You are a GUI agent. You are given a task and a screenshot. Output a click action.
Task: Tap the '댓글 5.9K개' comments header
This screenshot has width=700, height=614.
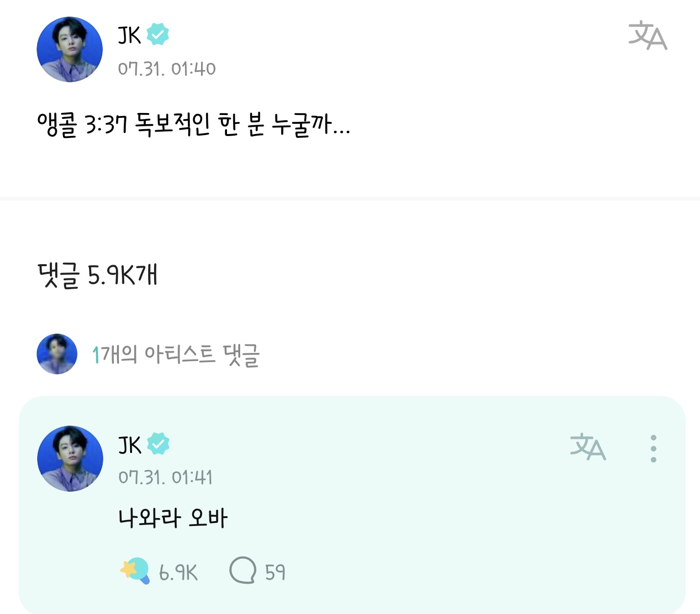[x=97, y=275]
